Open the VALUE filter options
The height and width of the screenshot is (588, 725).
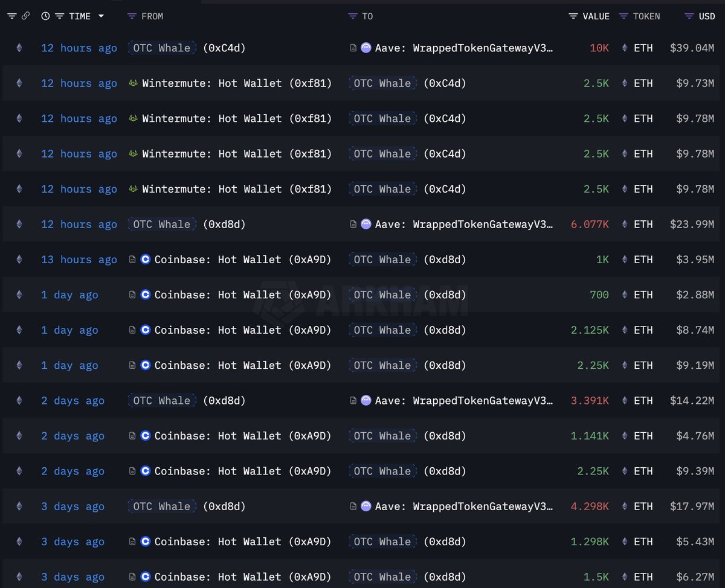572,16
